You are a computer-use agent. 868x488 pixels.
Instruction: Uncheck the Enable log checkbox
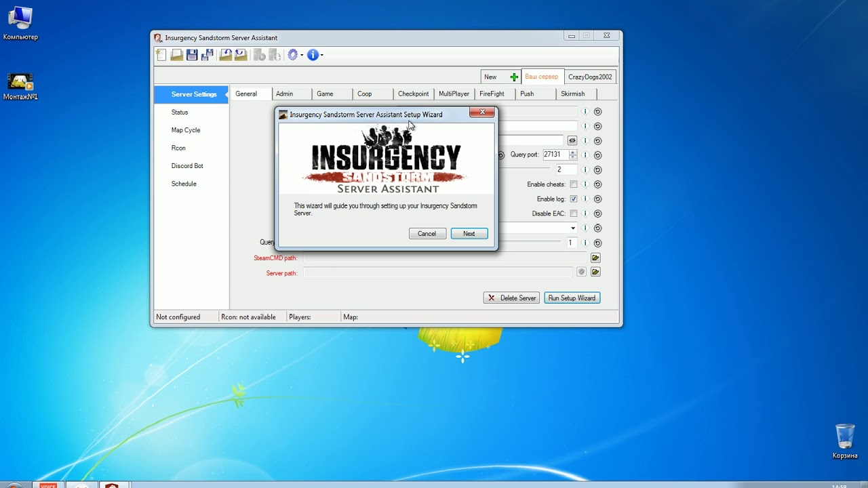(574, 199)
